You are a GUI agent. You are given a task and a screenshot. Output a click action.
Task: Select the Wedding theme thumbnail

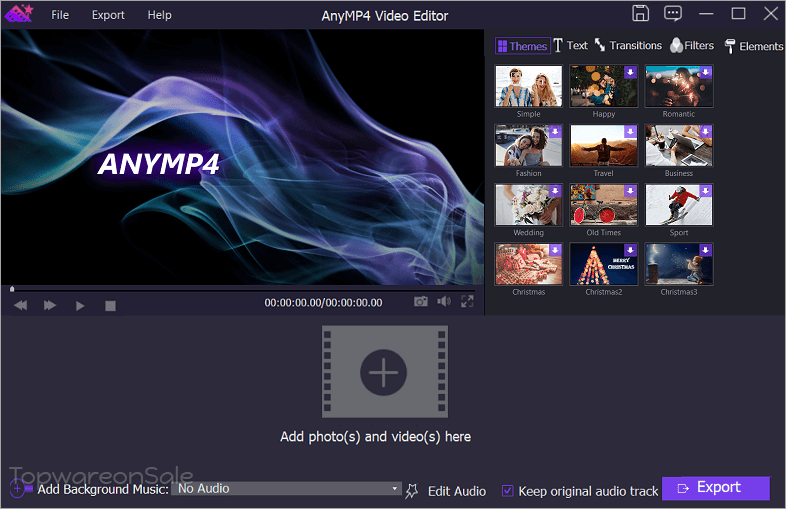coord(528,205)
